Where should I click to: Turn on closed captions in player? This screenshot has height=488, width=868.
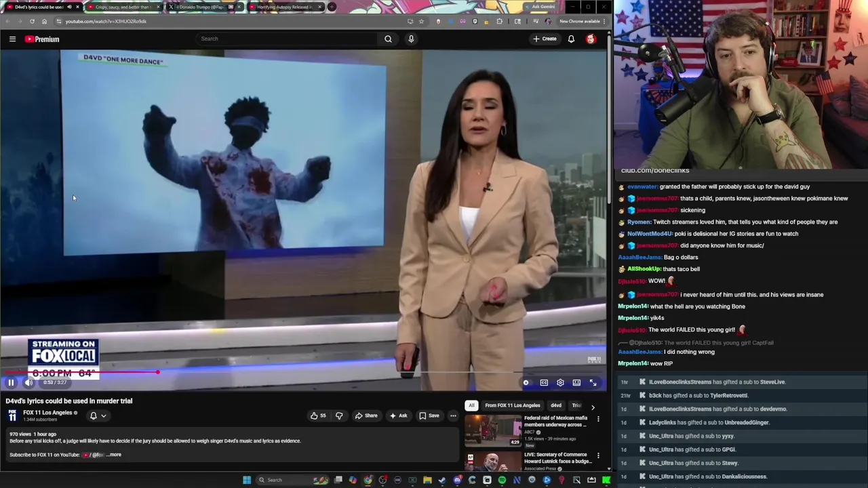tap(544, 383)
